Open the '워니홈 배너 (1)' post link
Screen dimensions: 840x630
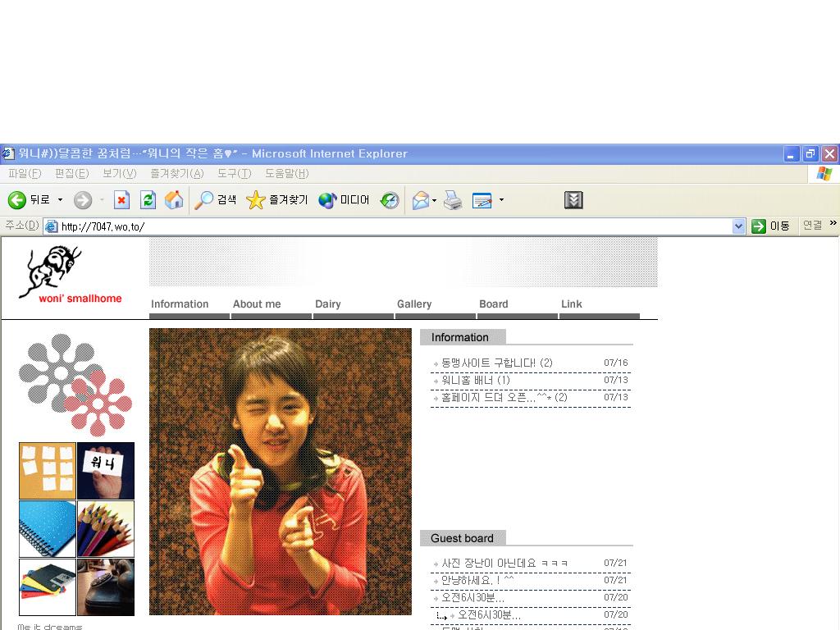click(x=476, y=380)
